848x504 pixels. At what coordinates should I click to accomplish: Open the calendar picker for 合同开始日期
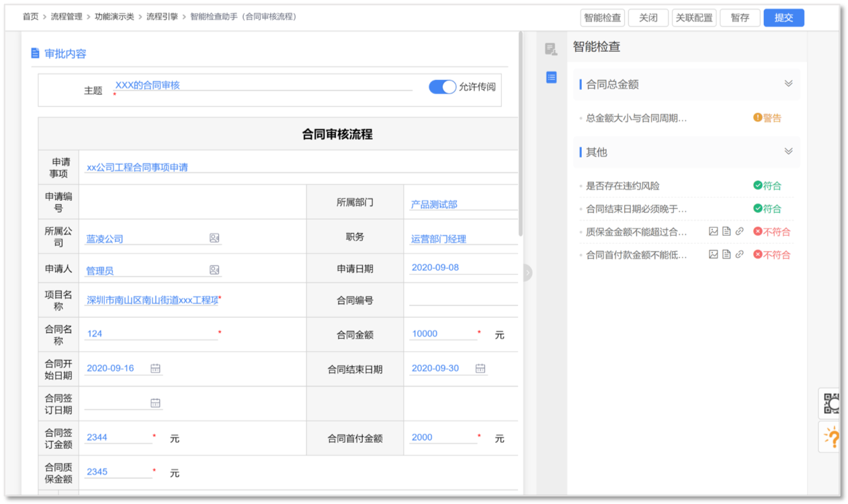point(155,368)
